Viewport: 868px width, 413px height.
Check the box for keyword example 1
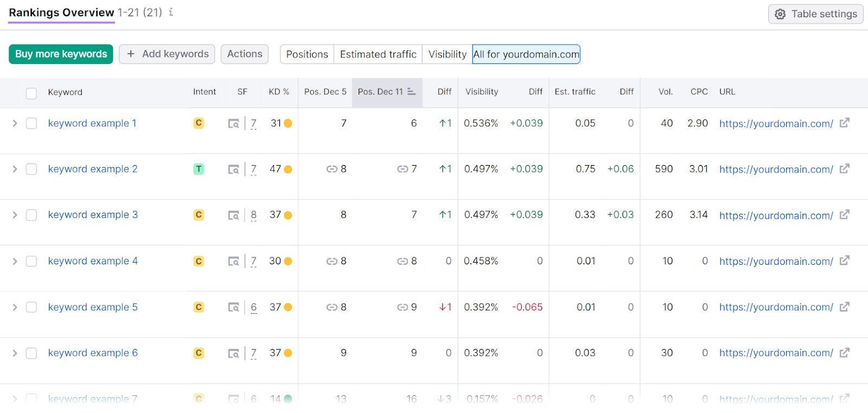click(x=31, y=124)
